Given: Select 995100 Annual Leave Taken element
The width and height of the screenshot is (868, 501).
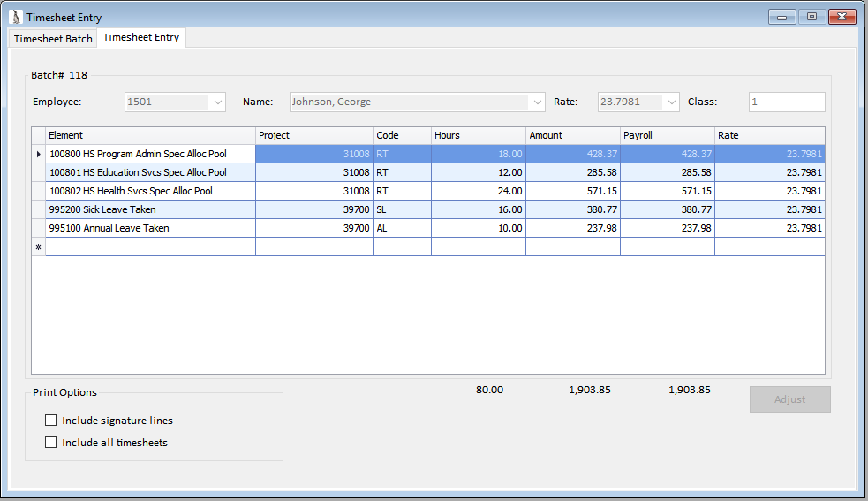Looking at the screenshot, I should click(x=150, y=228).
